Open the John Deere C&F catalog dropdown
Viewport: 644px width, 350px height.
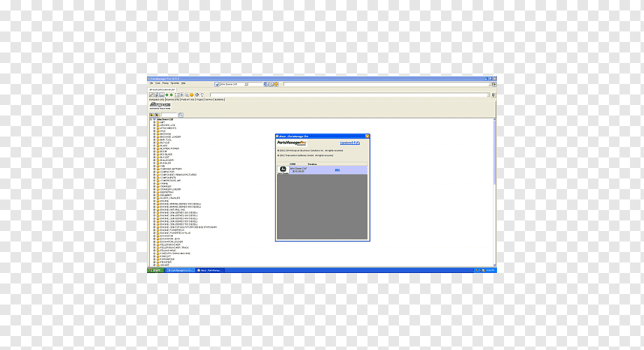tap(246, 84)
